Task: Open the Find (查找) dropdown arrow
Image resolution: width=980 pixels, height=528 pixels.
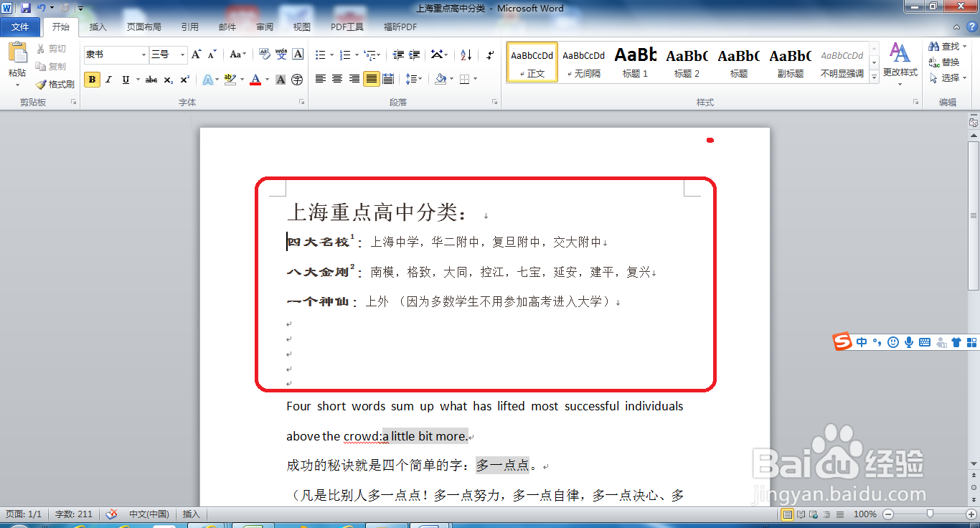Action: (x=965, y=47)
